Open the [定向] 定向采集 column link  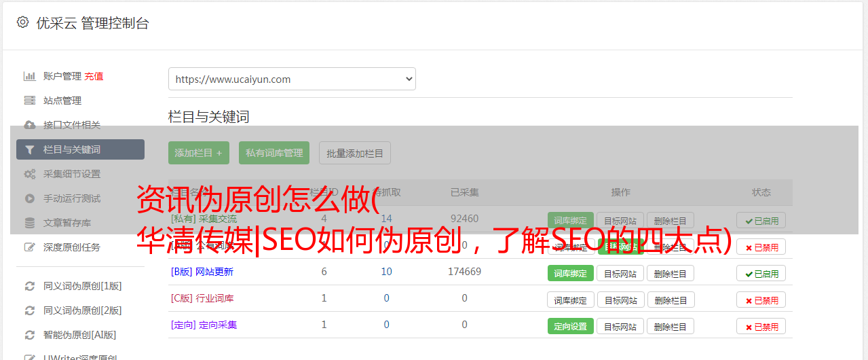tap(204, 325)
